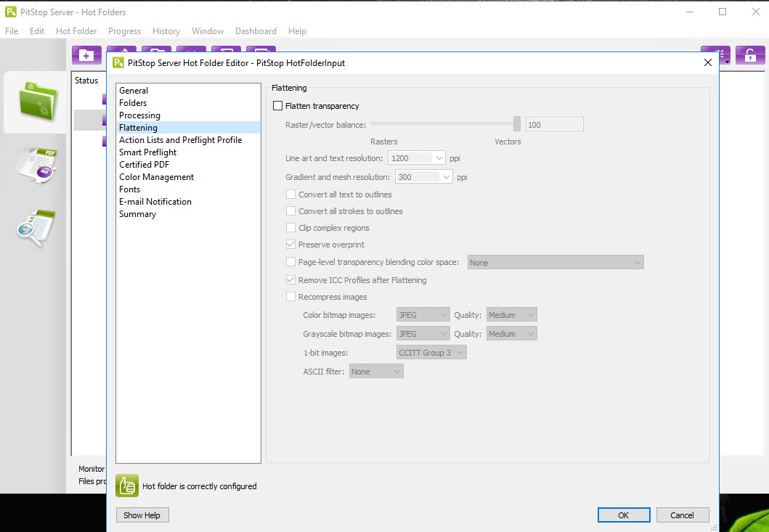Expand blending color space None dropdown

point(556,263)
